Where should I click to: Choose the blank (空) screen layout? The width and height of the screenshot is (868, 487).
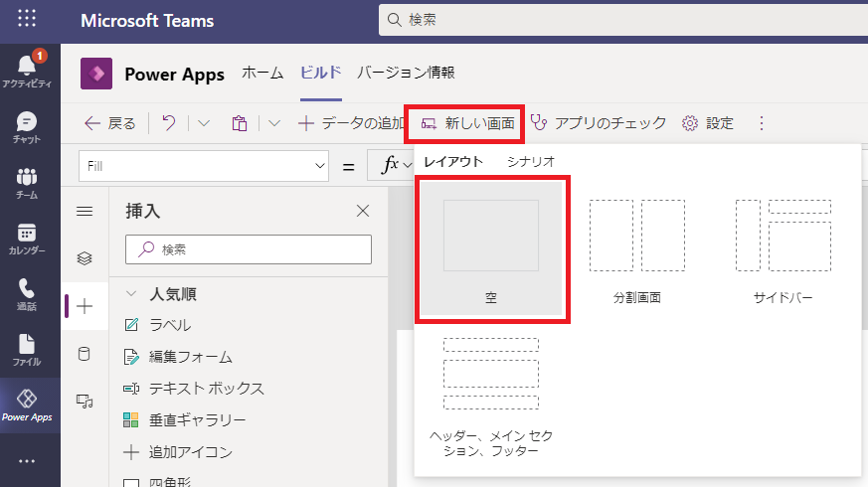[x=491, y=249]
